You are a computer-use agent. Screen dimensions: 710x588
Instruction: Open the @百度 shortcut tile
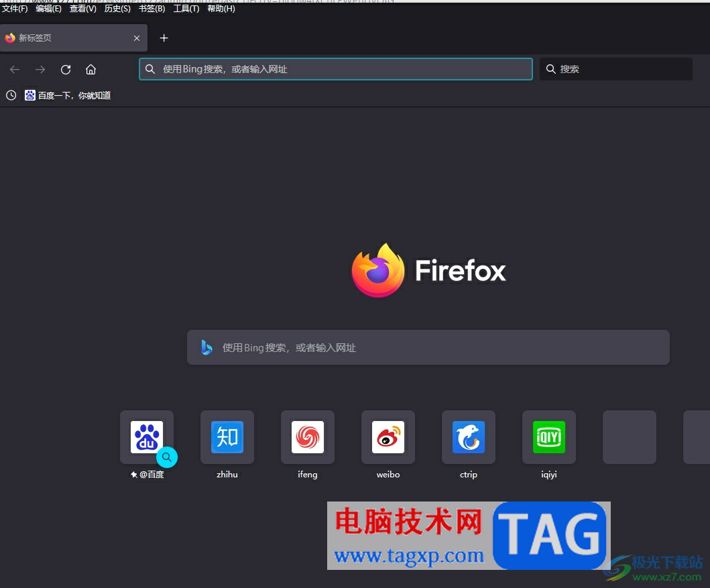(147, 437)
